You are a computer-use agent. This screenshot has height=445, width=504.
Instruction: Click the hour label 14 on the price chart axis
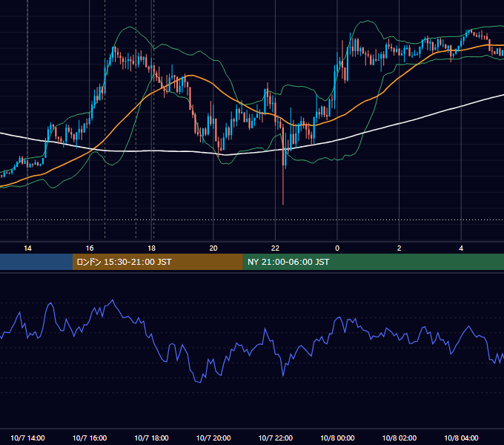[x=27, y=248]
